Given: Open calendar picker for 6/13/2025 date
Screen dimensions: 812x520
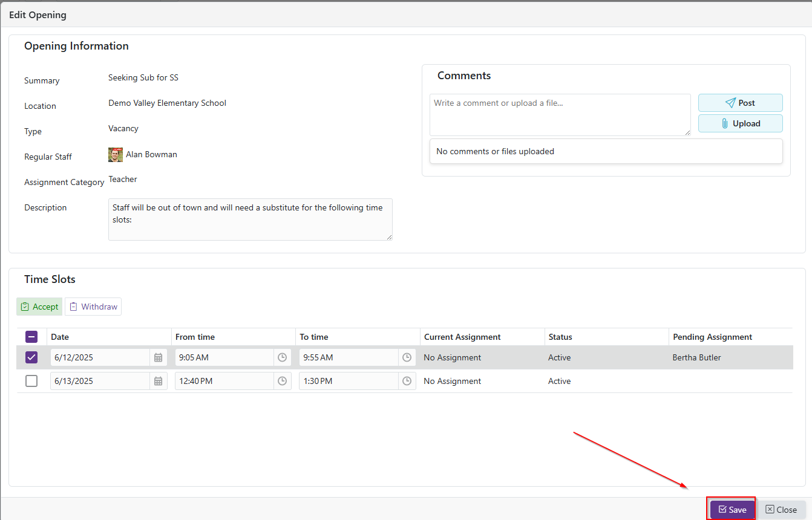Looking at the screenshot, I should tap(158, 381).
